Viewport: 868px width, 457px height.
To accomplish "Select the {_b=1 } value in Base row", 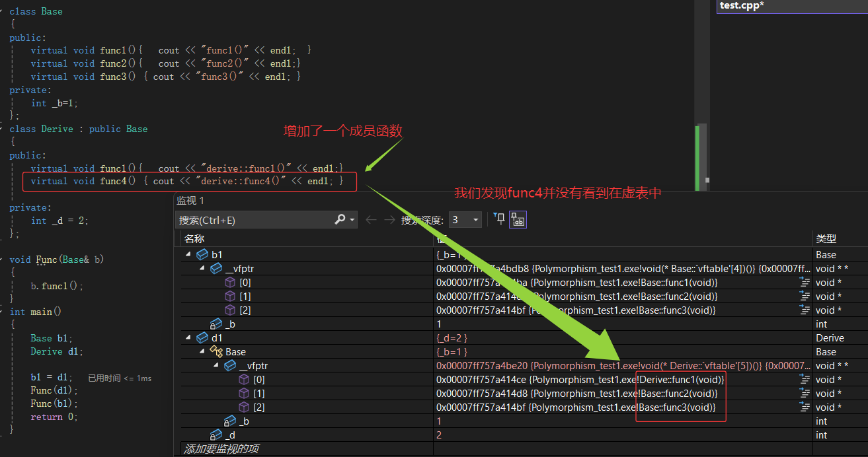I will click(452, 352).
